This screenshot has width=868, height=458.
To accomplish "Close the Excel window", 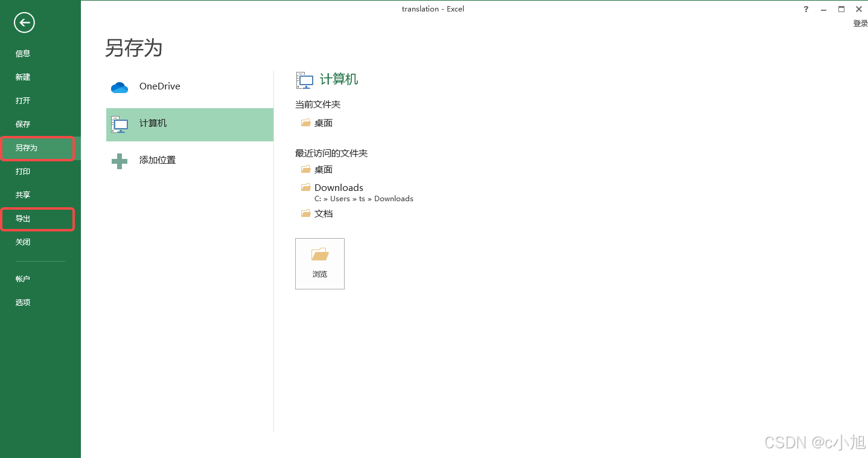I will click(x=859, y=9).
